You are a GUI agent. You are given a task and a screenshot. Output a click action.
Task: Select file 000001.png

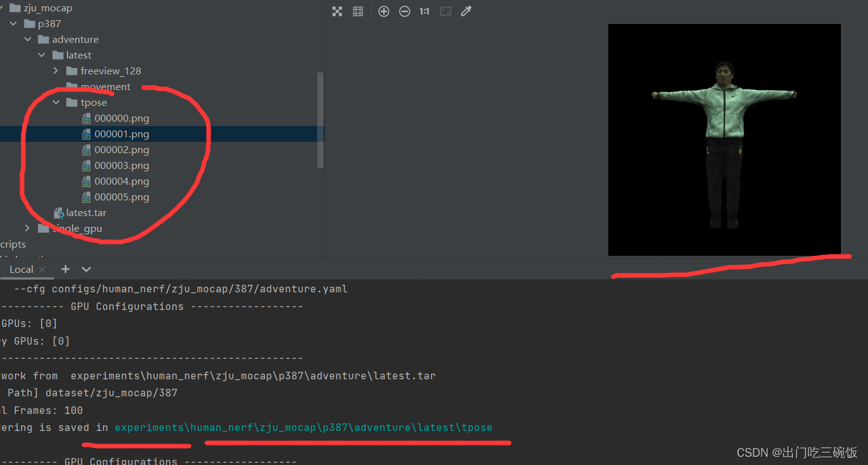coord(122,134)
